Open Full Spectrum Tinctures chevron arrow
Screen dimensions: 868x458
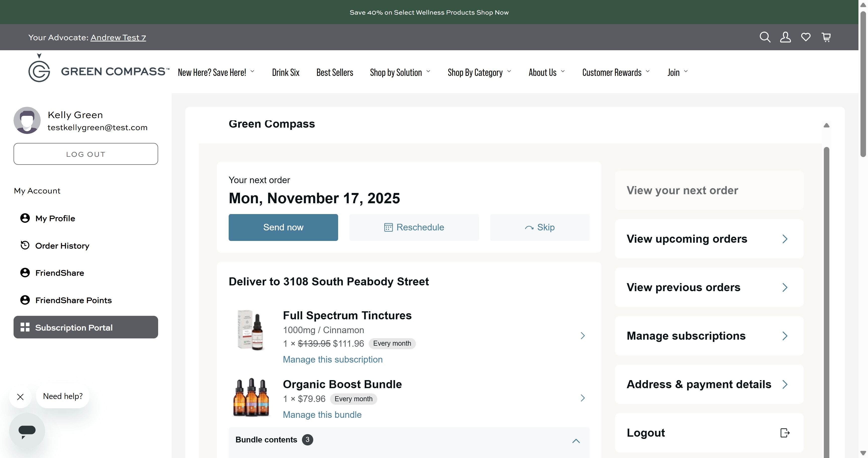click(x=583, y=336)
